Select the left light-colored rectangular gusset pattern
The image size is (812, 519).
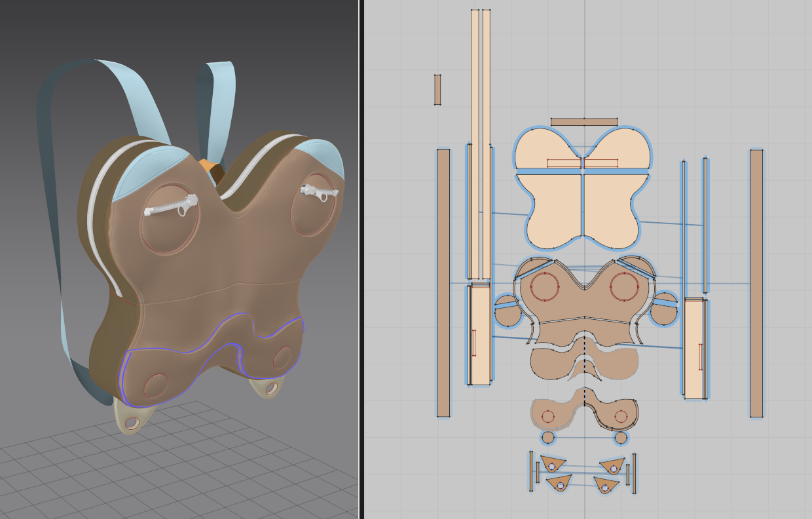[x=480, y=334]
